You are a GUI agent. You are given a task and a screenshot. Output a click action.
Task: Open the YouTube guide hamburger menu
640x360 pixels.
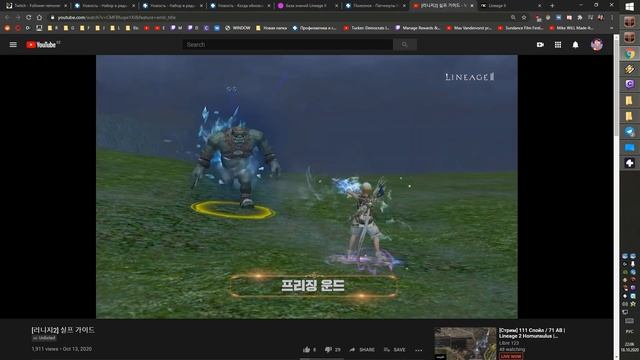click(x=13, y=44)
